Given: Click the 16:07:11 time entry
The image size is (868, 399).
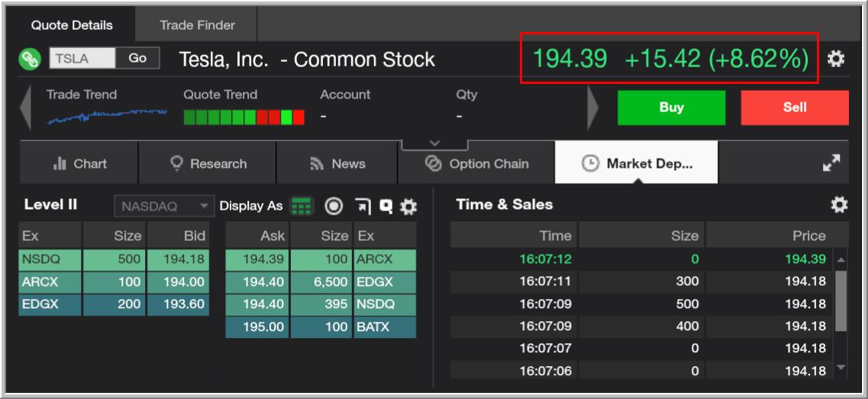Looking at the screenshot, I should tap(545, 281).
